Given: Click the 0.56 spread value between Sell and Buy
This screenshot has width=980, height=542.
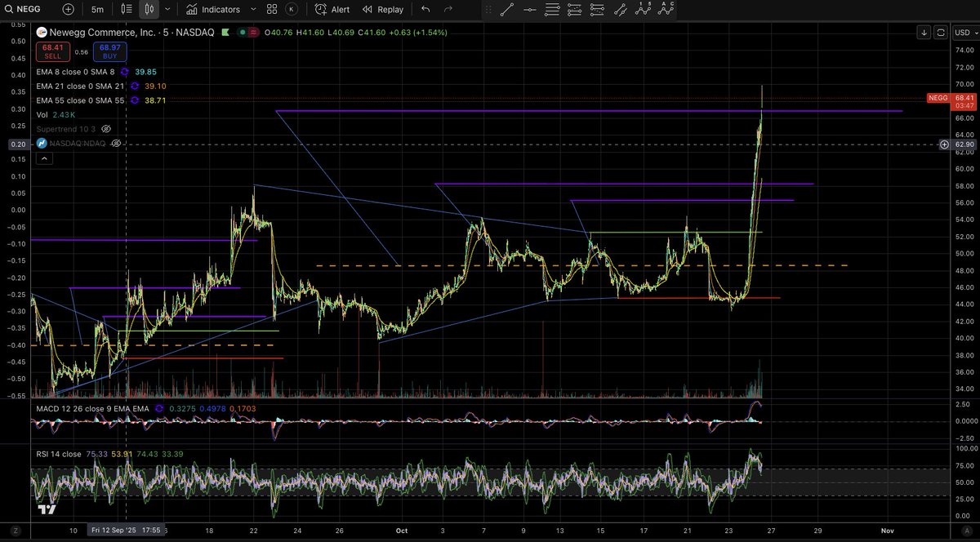Looking at the screenshot, I should [x=81, y=51].
